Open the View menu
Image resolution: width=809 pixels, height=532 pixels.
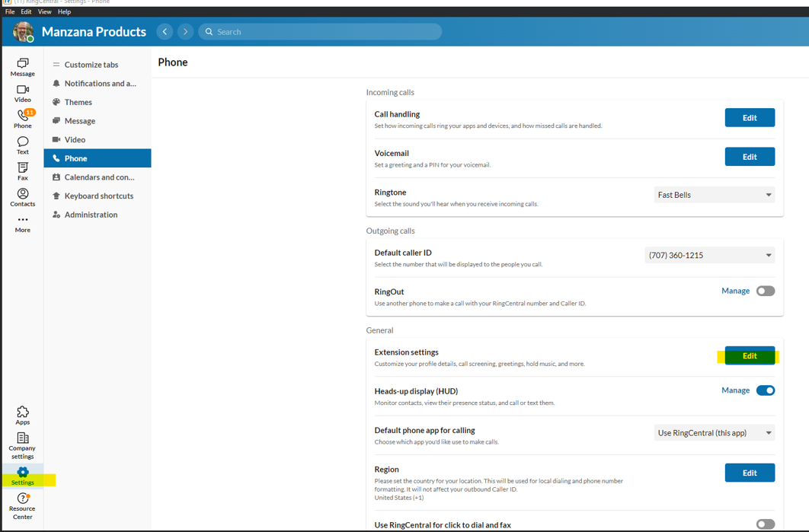pos(45,11)
